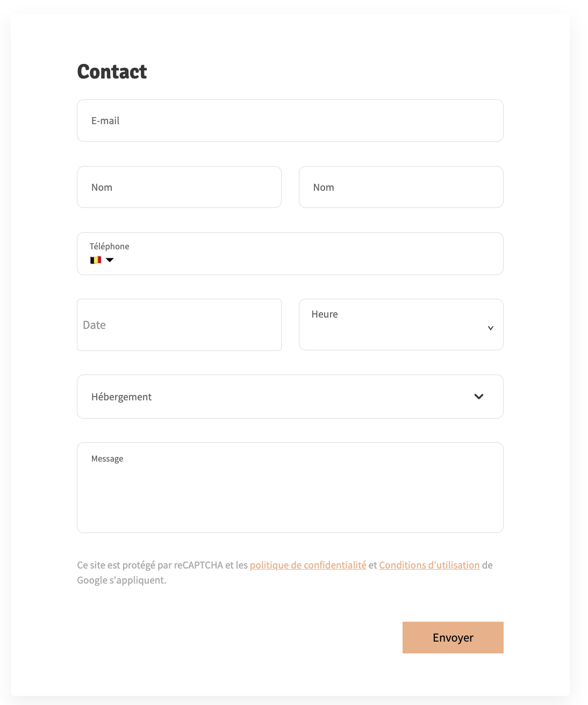588x705 pixels.
Task: Select the Contact page heading
Action: [112, 71]
